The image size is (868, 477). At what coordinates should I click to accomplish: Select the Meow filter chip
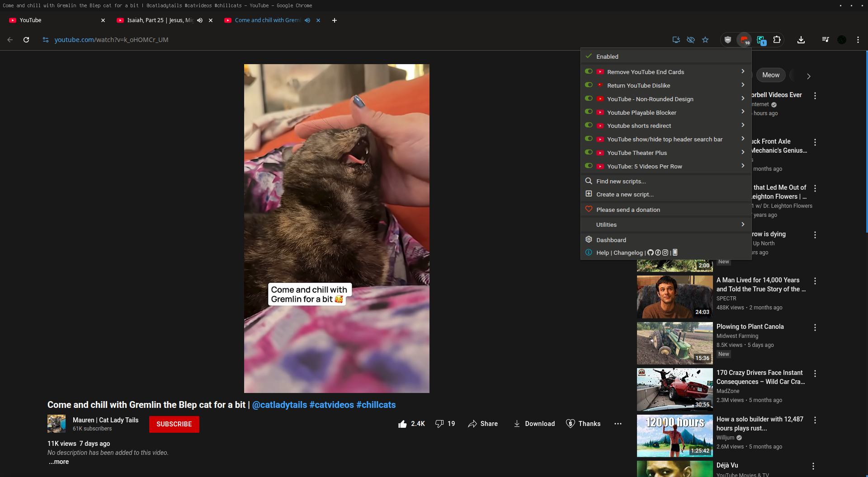click(771, 75)
